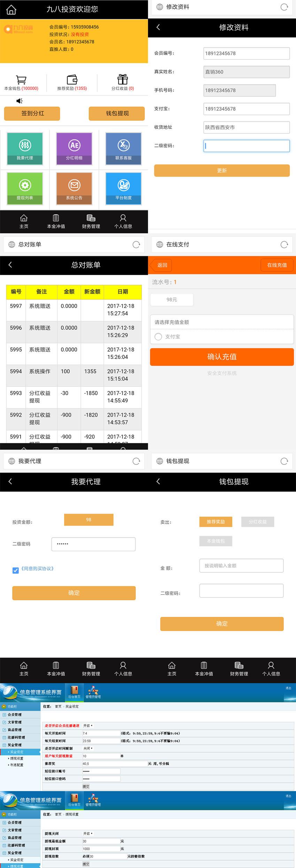The image size is (296, 868).
Task: Open the 提现关闭 dropdown
Action: 88,834
